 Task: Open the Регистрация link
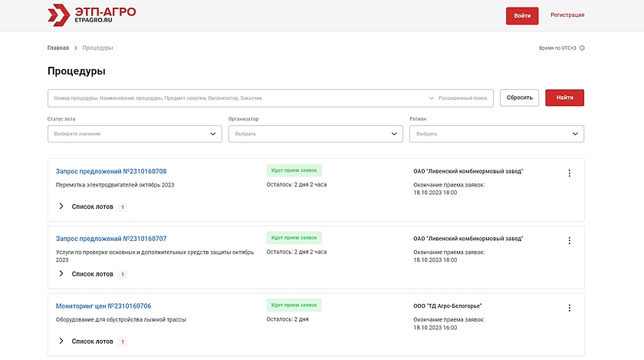click(x=567, y=15)
